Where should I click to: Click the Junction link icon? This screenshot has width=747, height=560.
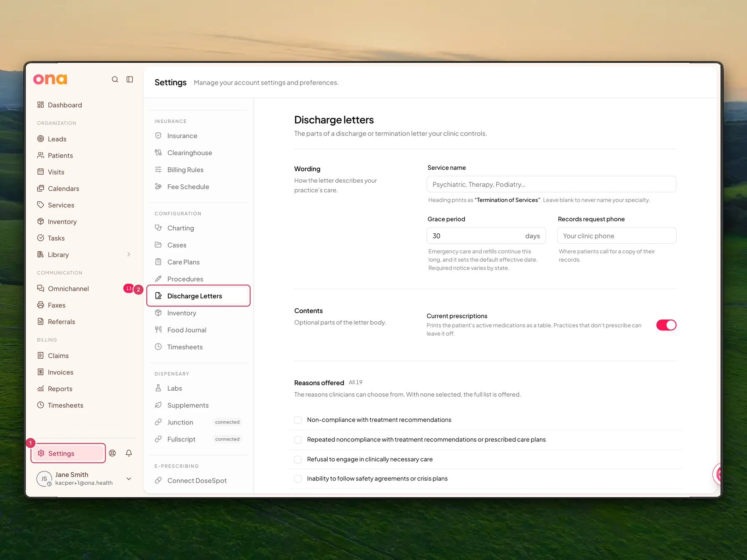tap(158, 422)
